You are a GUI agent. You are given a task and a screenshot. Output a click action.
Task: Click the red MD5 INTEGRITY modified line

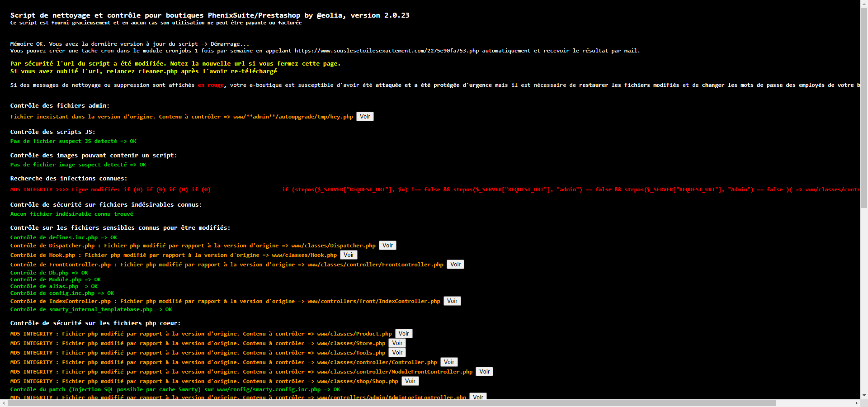(x=434, y=189)
